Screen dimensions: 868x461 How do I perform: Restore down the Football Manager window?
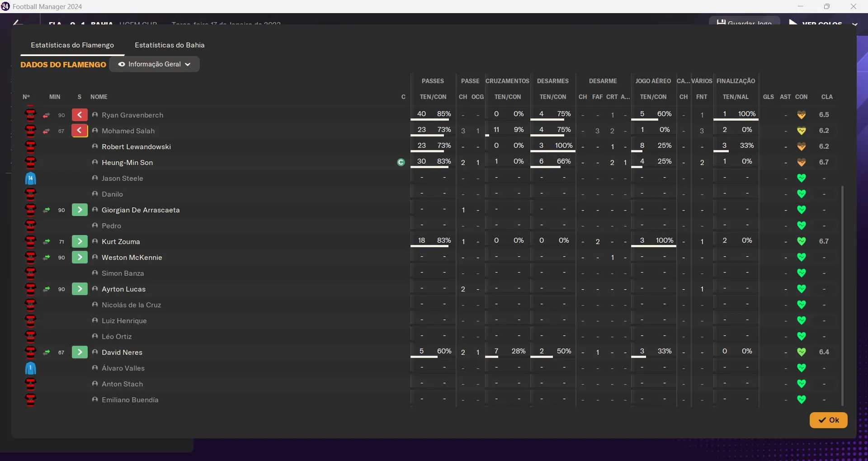click(827, 6)
